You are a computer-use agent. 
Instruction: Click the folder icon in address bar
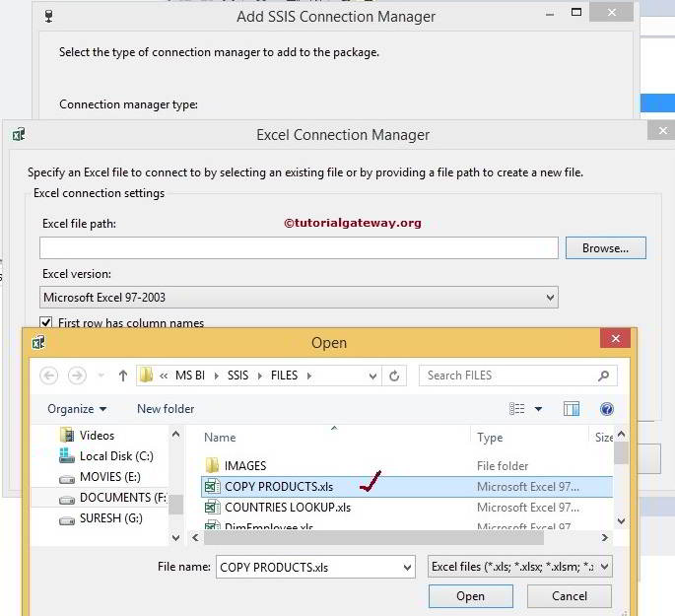pos(147,376)
